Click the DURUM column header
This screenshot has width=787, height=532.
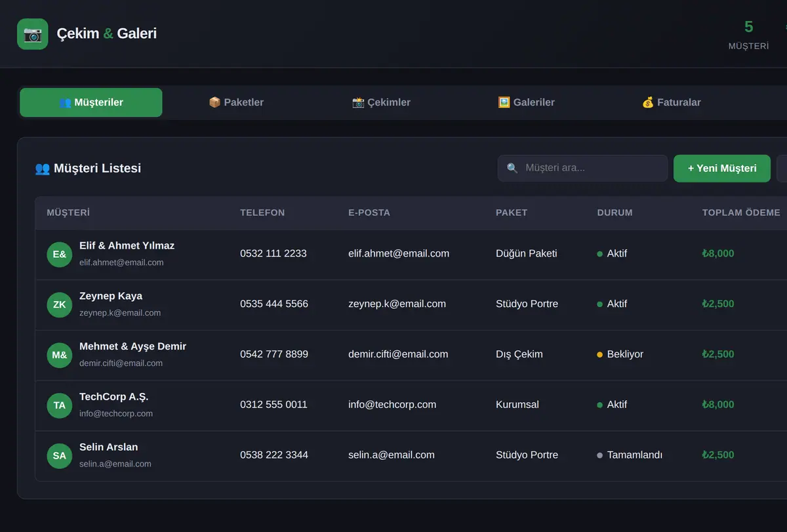tap(615, 213)
